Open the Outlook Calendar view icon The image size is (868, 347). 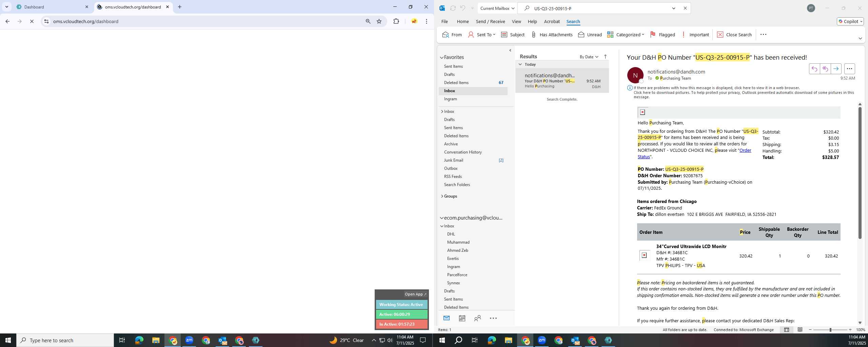(462, 318)
